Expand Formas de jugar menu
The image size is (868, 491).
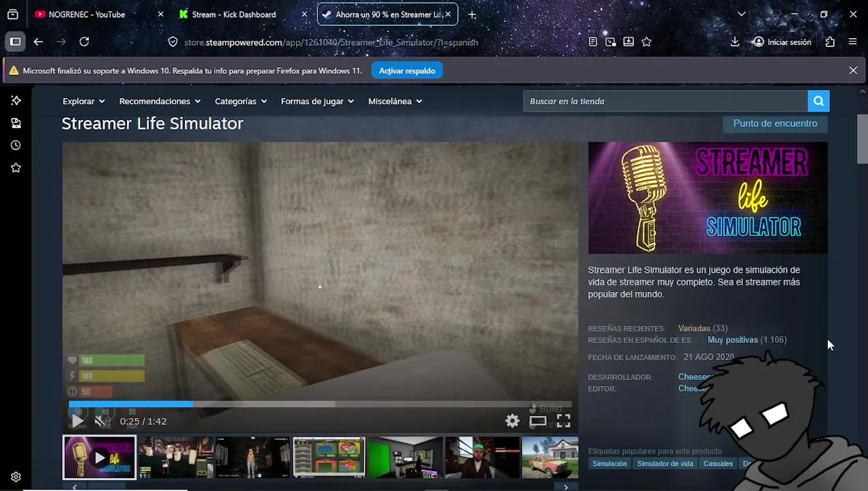point(317,101)
